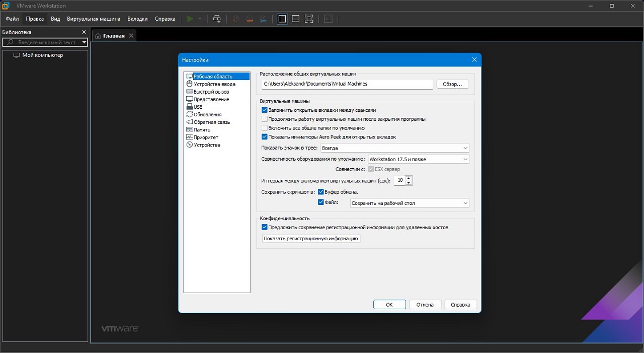
Task: Select the Обновления refresh icon
Action: click(190, 114)
